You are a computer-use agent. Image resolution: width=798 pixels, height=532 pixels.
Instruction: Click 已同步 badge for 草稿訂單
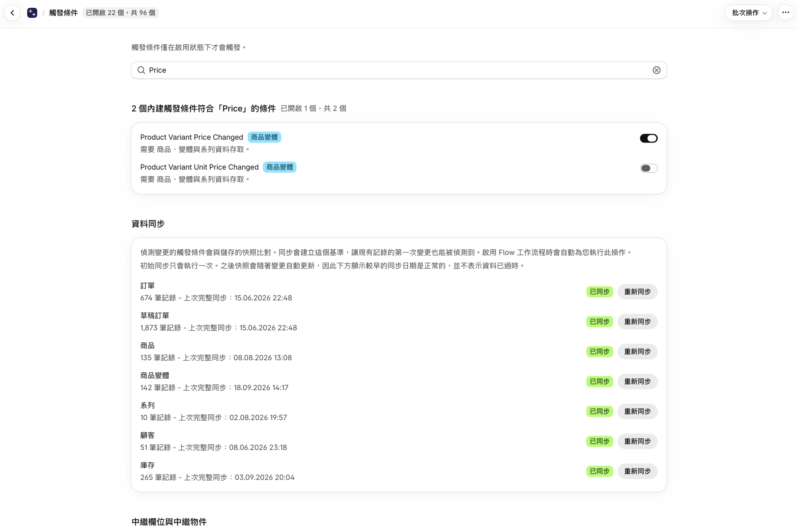[599, 322]
